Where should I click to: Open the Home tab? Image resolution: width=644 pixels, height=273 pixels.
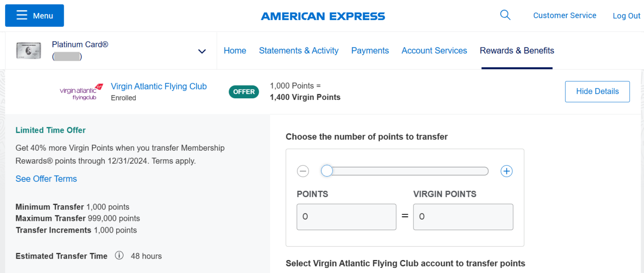[235, 50]
